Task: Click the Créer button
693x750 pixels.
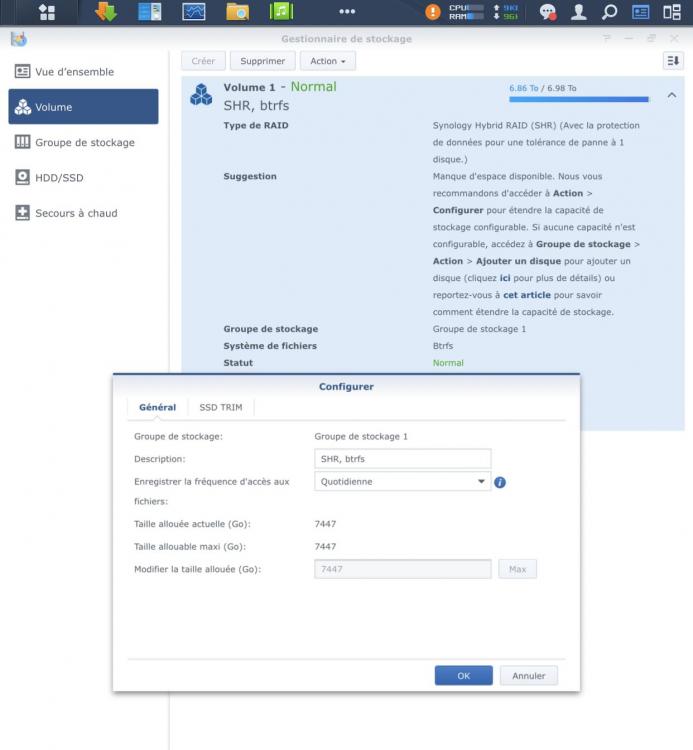Action: point(203,61)
